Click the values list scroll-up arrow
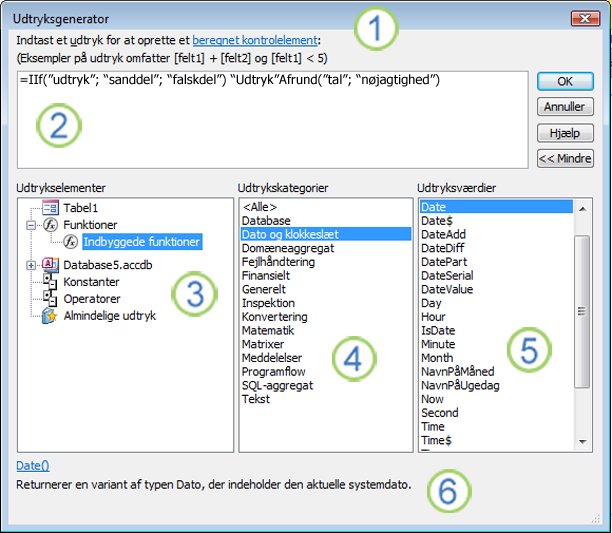This screenshot has height=533, width=612. point(582,209)
